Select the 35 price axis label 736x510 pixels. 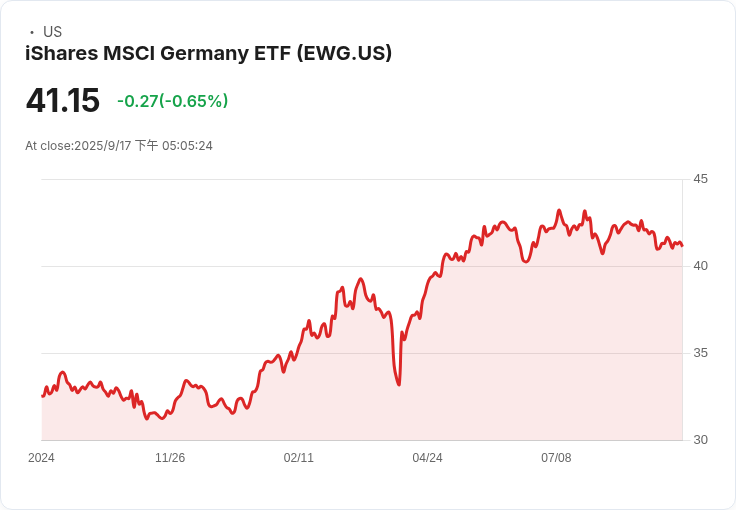pyautogui.click(x=700, y=353)
